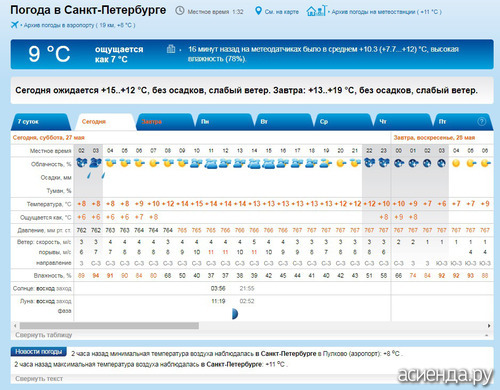
Task: Click sunset time 21:55
Action: [x=247, y=288]
